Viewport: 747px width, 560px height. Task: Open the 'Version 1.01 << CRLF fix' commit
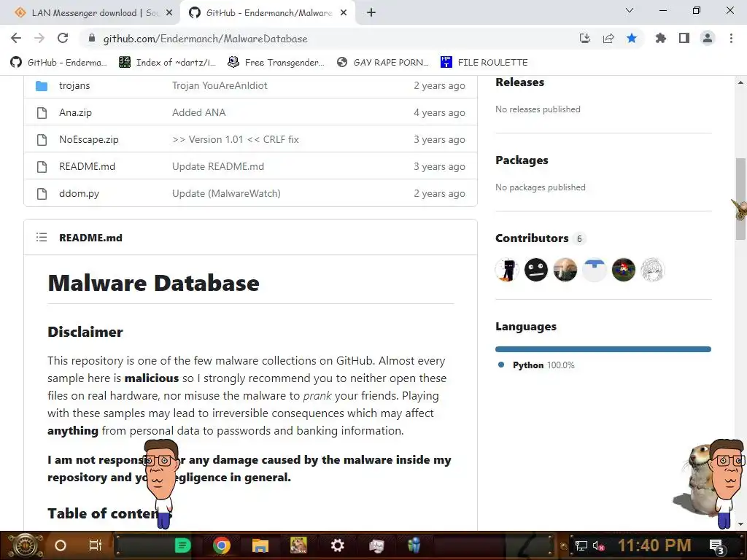(x=236, y=139)
